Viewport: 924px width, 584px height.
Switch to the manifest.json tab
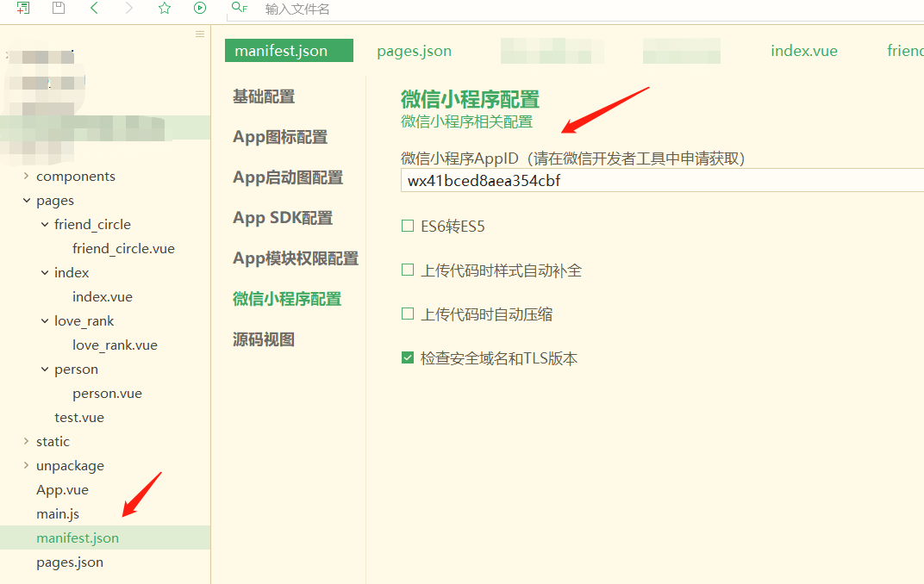tap(290, 51)
